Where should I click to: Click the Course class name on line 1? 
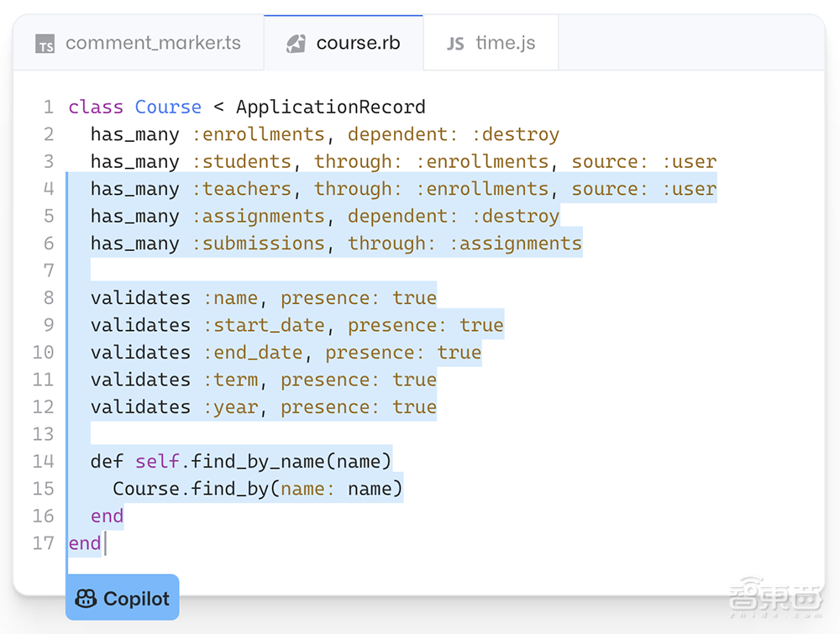click(x=168, y=107)
